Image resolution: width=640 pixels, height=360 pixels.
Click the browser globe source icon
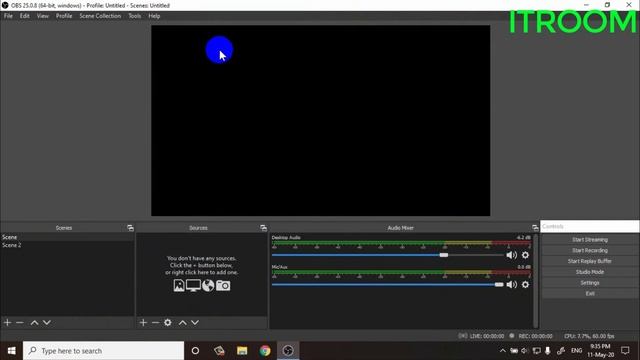pyautogui.click(x=208, y=285)
